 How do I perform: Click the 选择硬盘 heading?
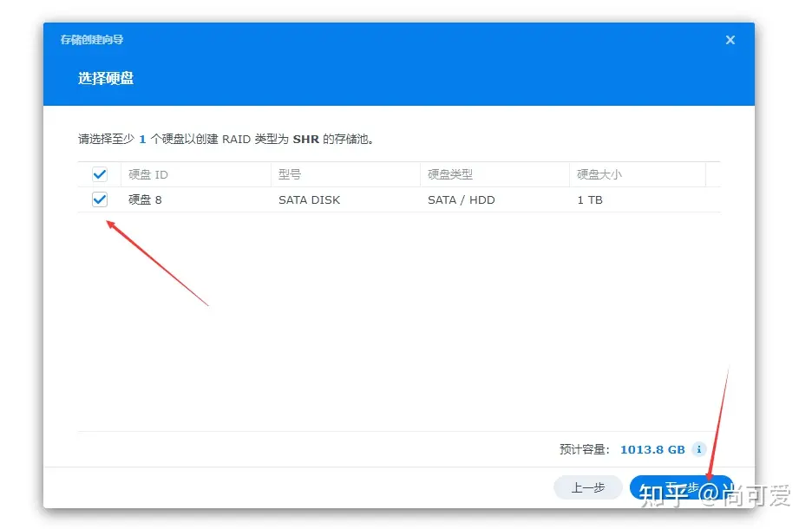pos(106,78)
